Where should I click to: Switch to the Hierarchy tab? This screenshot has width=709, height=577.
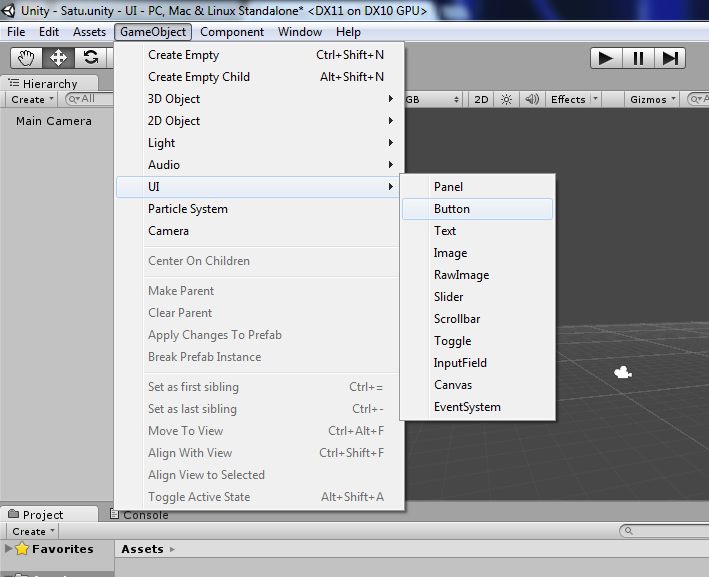coord(49,84)
